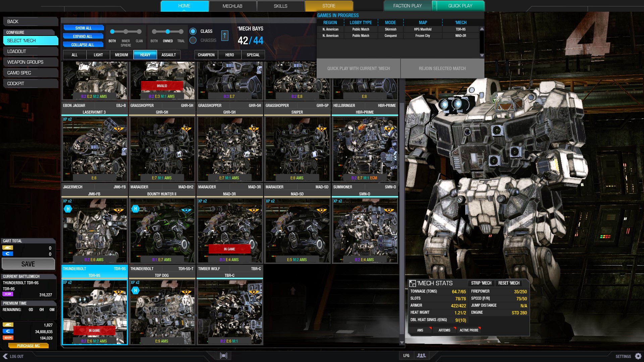Open the social friends icon beside LFG
Screen dimensions: 644x362
coord(421,356)
